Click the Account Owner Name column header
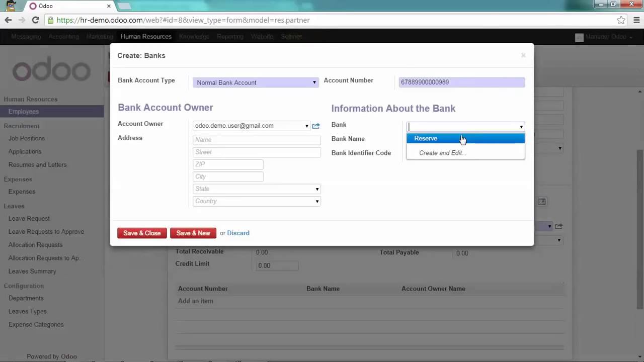This screenshot has height=362, width=644. click(x=433, y=289)
